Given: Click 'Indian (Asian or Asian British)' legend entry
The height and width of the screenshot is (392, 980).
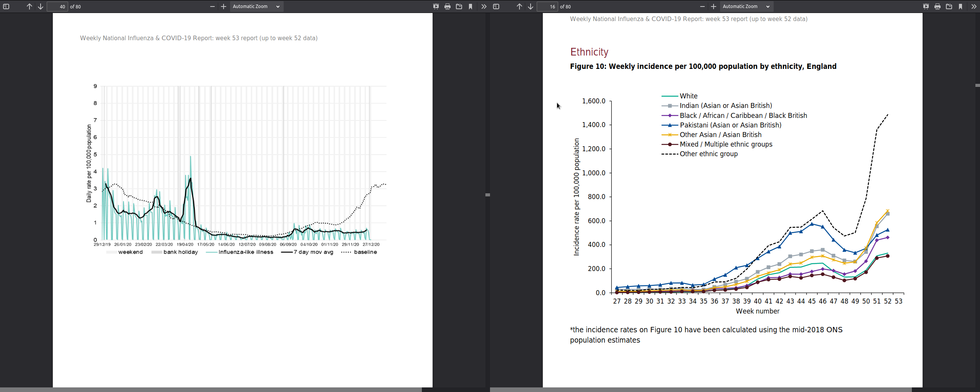Looking at the screenshot, I should pyautogui.click(x=717, y=106).
